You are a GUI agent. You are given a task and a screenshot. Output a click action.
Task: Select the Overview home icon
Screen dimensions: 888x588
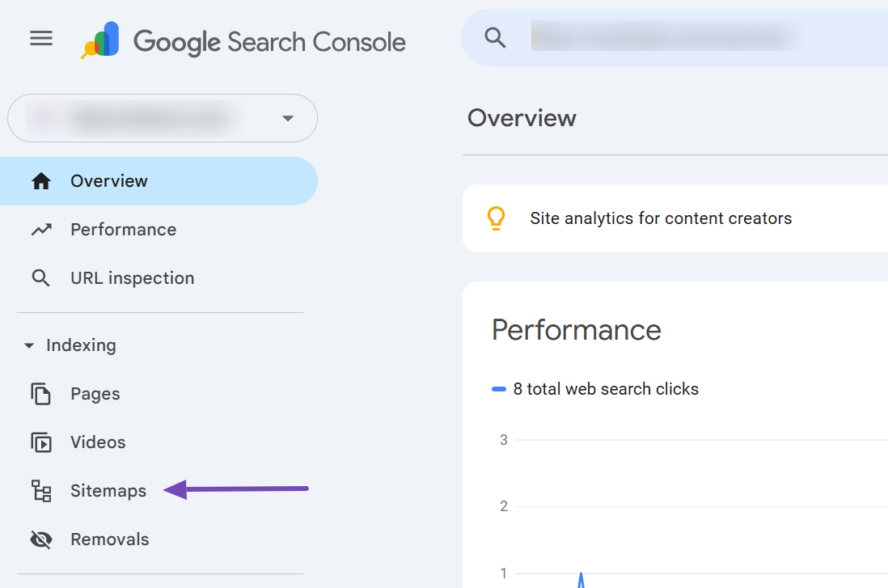point(40,181)
